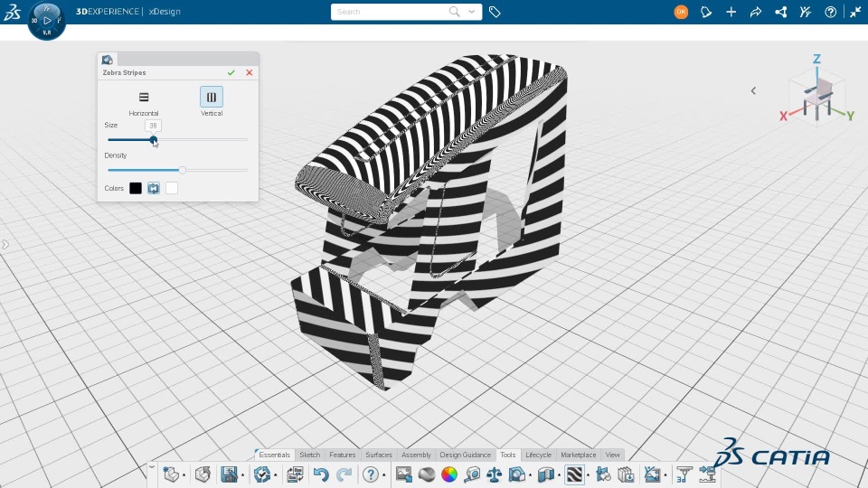Click the search magnifier icon
The image size is (868, 488).
pyautogui.click(x=455, y=12)
